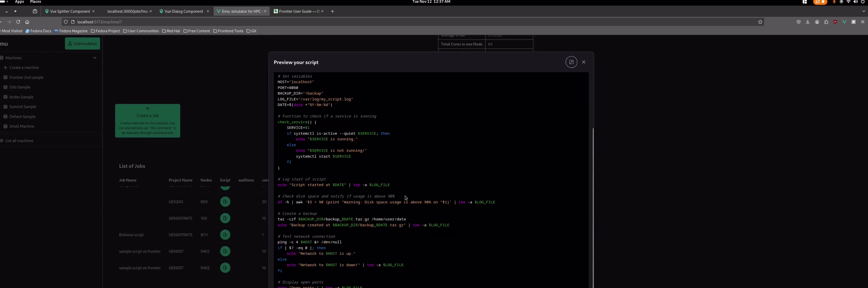Expand the script preview to fullscreen
The image size is (868, 288).
tap(571, 62)
